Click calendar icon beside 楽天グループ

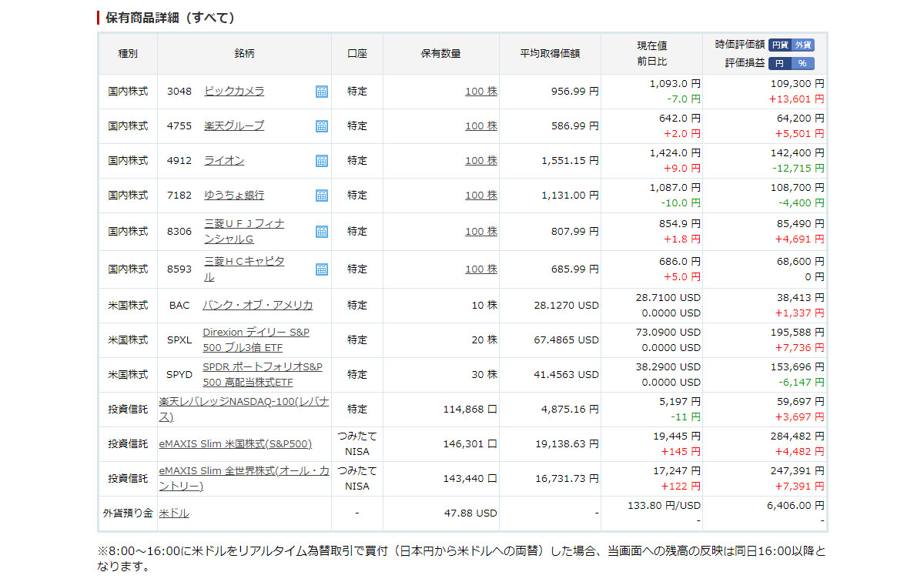(321, 126)
